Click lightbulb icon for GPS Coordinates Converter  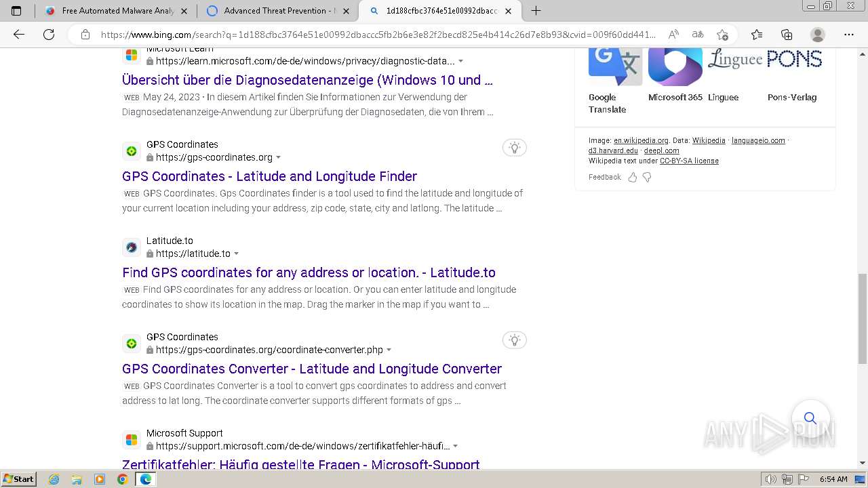pyautogui.click(x=515, y=340)
